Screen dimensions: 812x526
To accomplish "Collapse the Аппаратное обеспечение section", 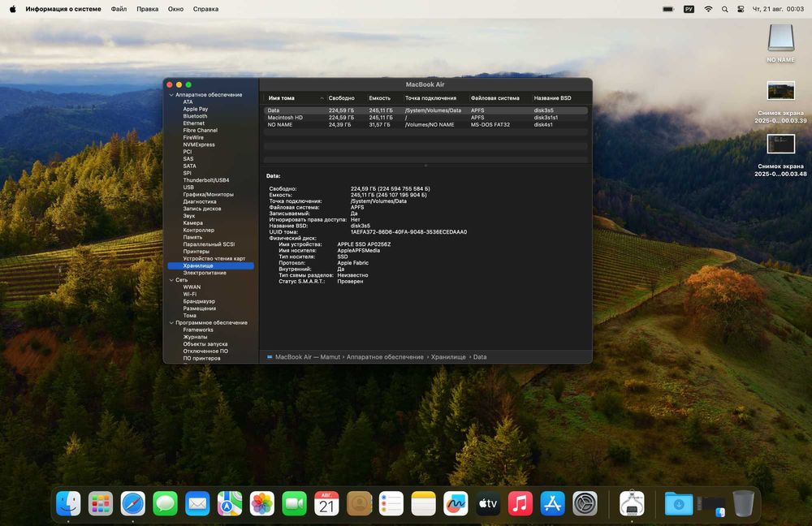I will 171,95.
